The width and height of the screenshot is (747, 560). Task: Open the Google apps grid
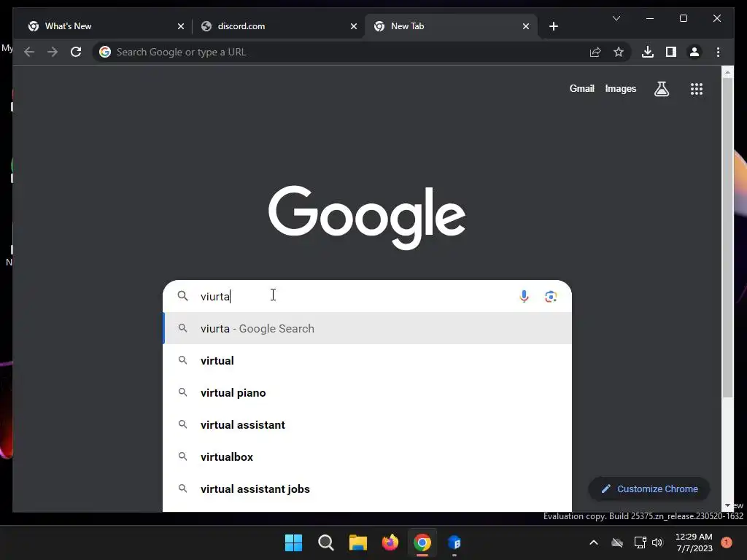(697, 88)
